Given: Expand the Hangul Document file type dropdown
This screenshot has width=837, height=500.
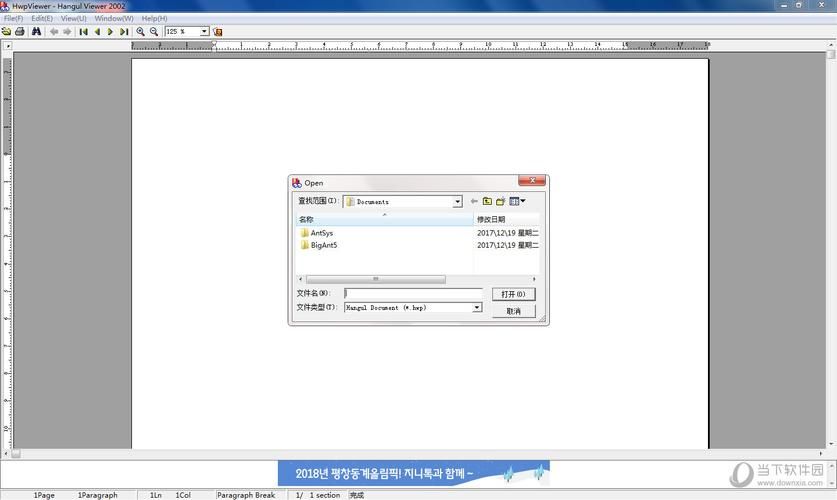Looking at the screenshot, I should point(477,308).
